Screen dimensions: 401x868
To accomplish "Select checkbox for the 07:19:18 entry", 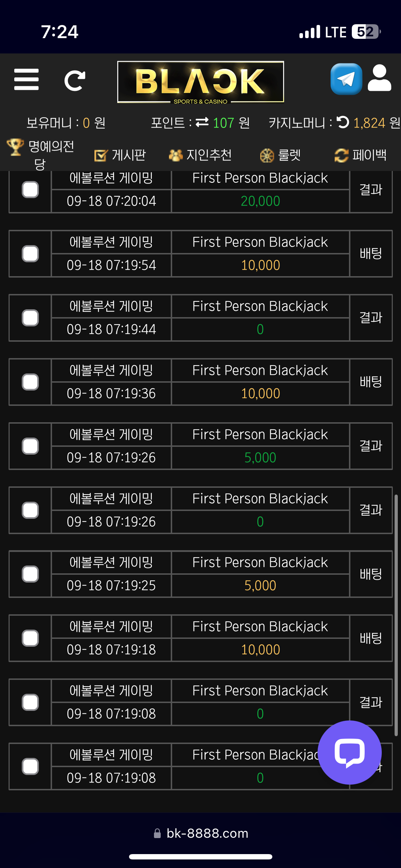I will [x=30, y=638].
